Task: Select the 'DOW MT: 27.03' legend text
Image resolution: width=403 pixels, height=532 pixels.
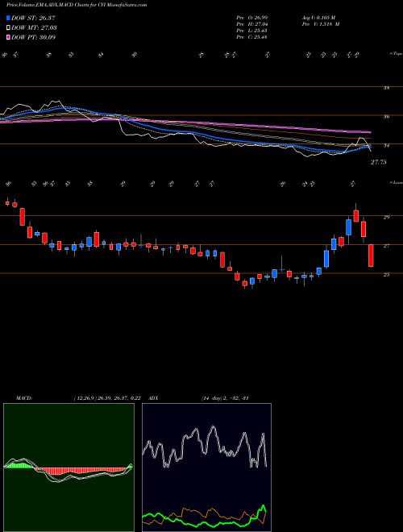Action: click(x=34, y=27)
